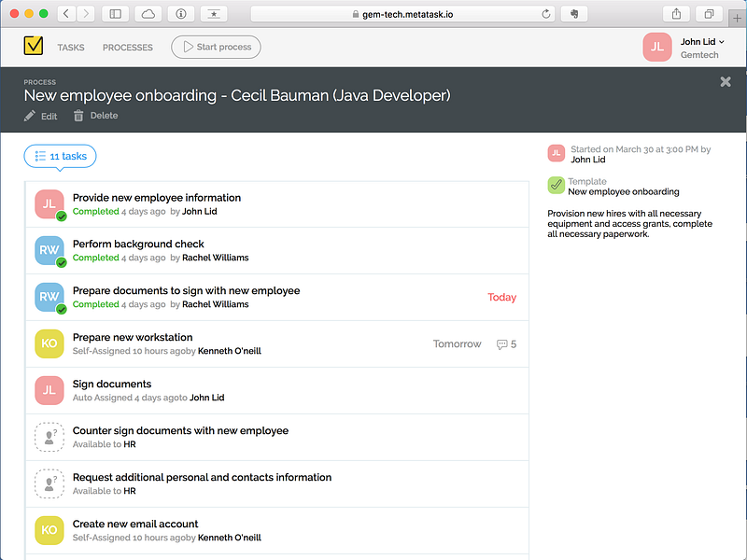Click the Today due date label
This screenshot has width=747, height=560.
tap(501, 297)
